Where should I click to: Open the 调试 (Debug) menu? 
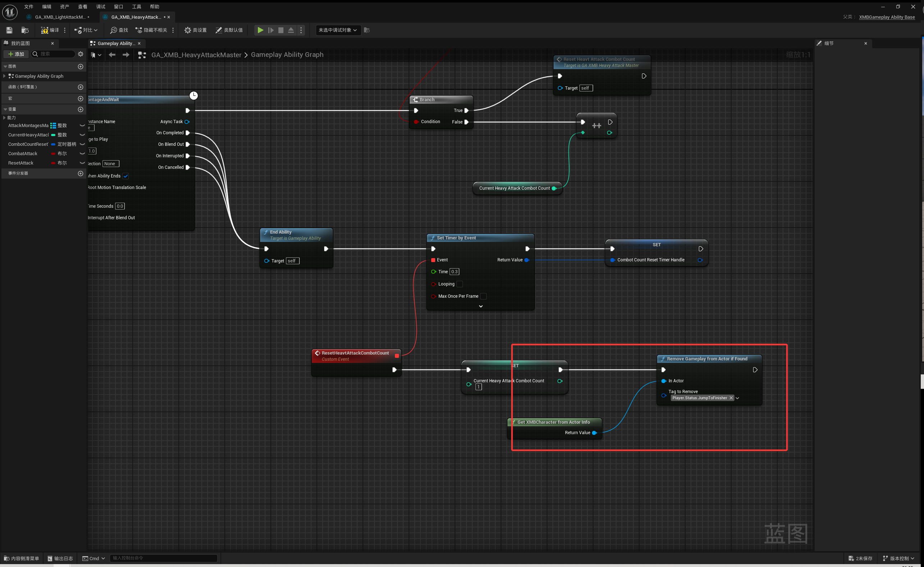point(100,7)
